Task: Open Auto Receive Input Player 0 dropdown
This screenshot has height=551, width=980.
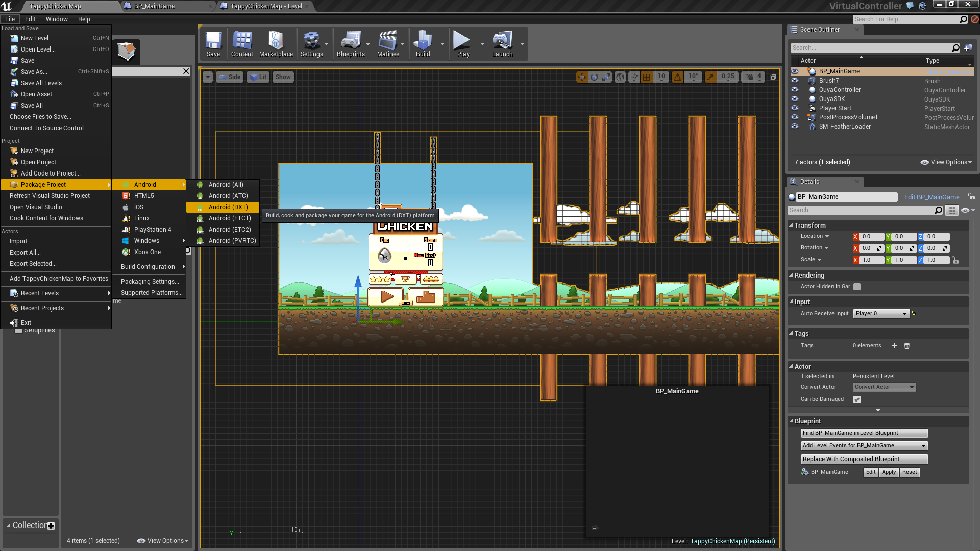Action: click(x=881, y=314)
